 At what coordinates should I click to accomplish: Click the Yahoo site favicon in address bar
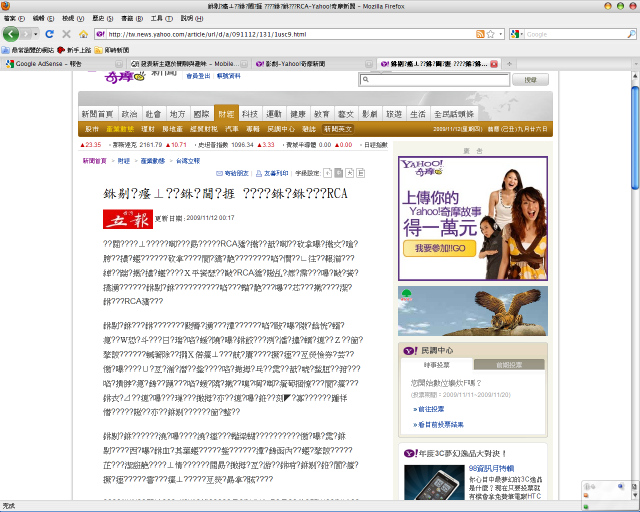(x=100, y=34)
